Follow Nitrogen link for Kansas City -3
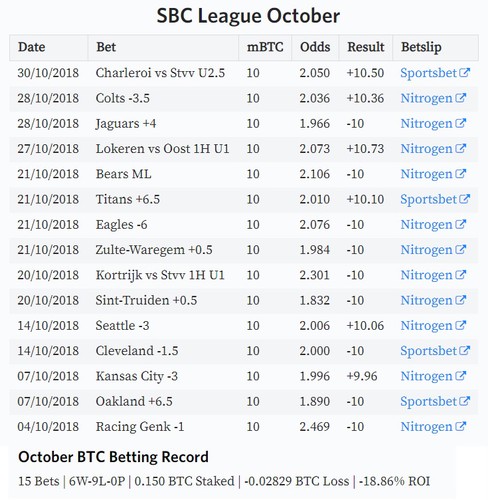The image size is (488, 500). coord(426,376)
